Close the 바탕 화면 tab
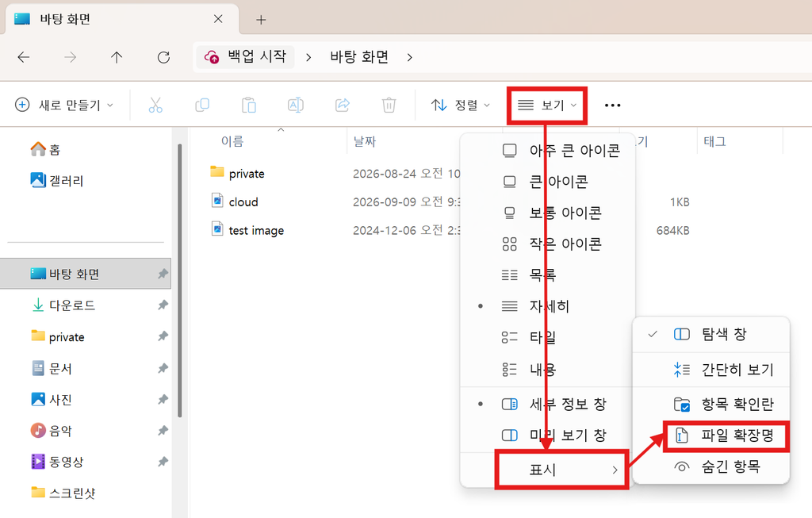Screen dimensions: 812x518 coord(218,19)
